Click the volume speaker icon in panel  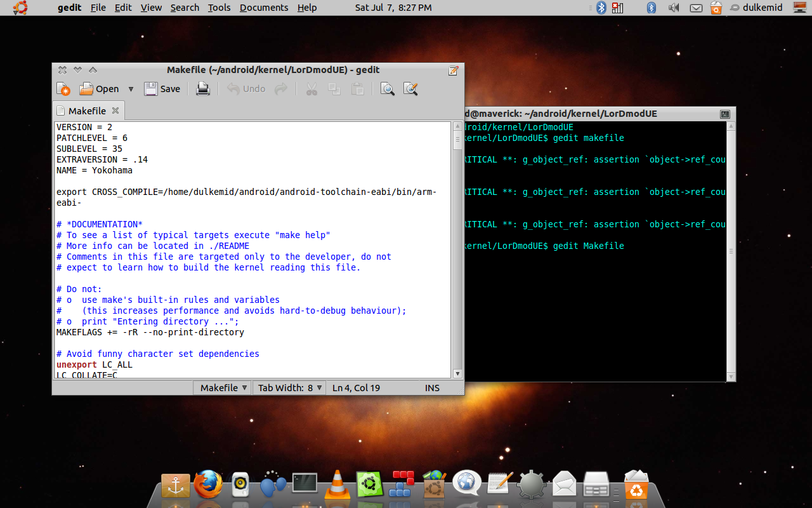[674, 8]
